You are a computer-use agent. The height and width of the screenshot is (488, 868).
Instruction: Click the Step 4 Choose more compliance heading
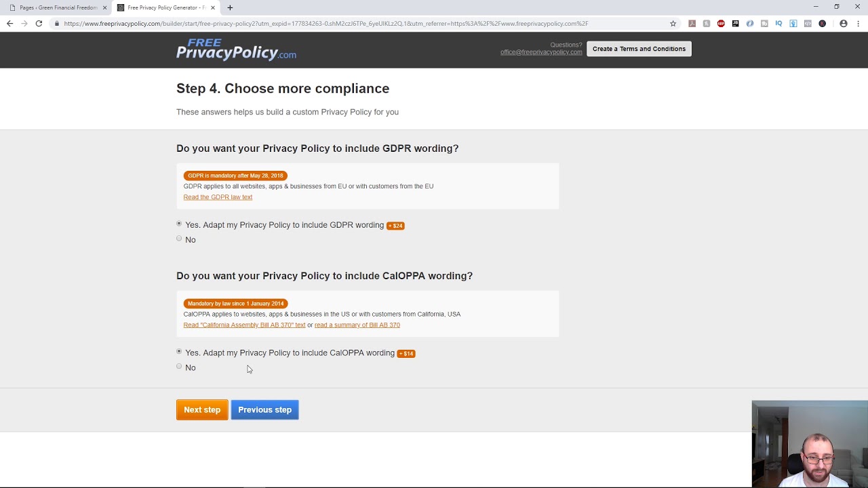283,89
